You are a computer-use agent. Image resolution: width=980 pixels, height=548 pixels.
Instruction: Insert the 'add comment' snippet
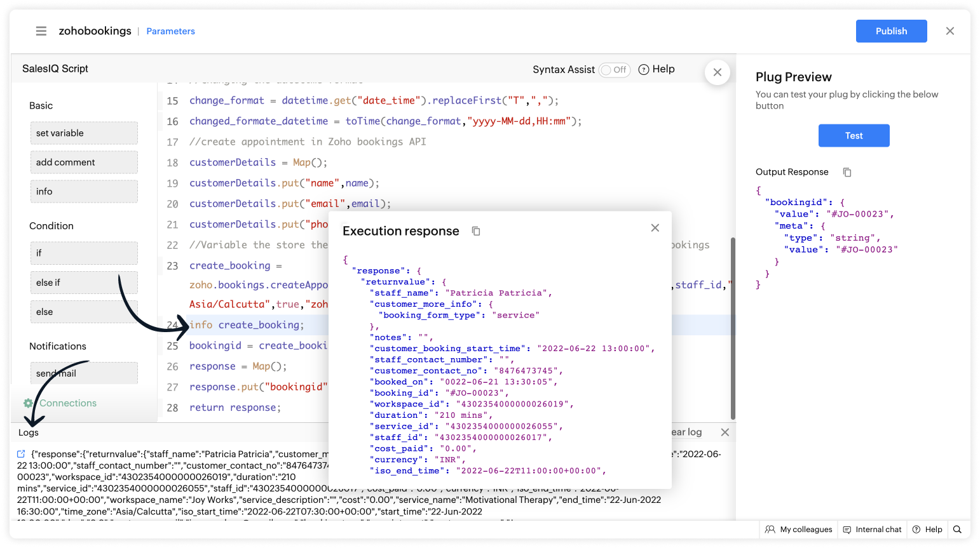pyautogui.click(x=84, y=163)
